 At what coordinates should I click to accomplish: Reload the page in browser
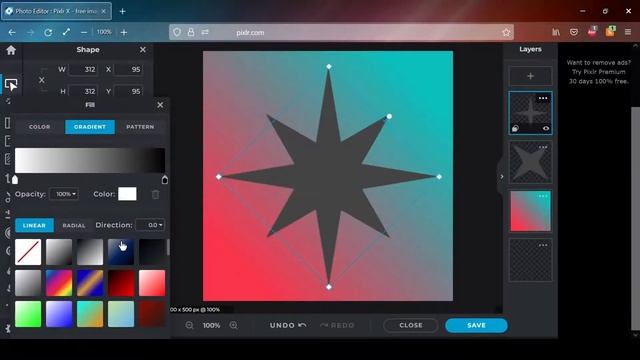point(48,32)
